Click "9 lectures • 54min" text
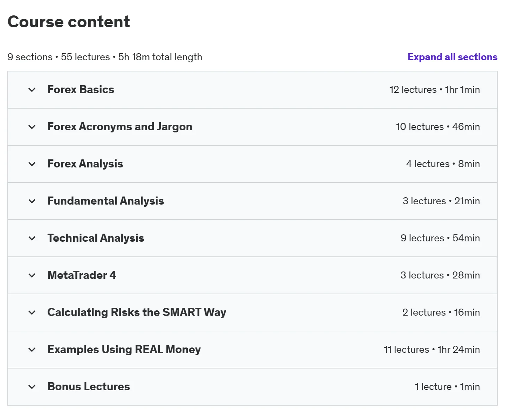 click(x=440, y=238)
